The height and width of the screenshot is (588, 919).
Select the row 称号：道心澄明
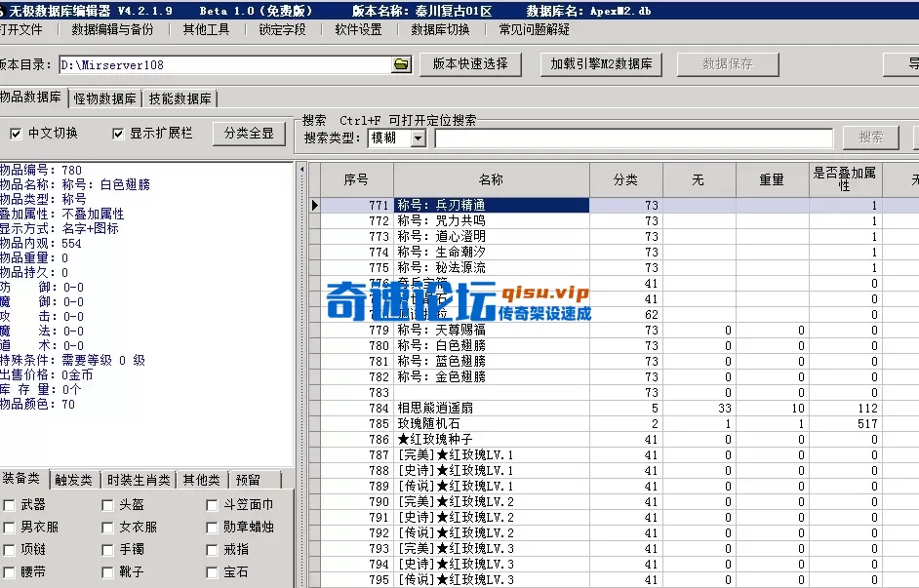(x=614, y=237)
